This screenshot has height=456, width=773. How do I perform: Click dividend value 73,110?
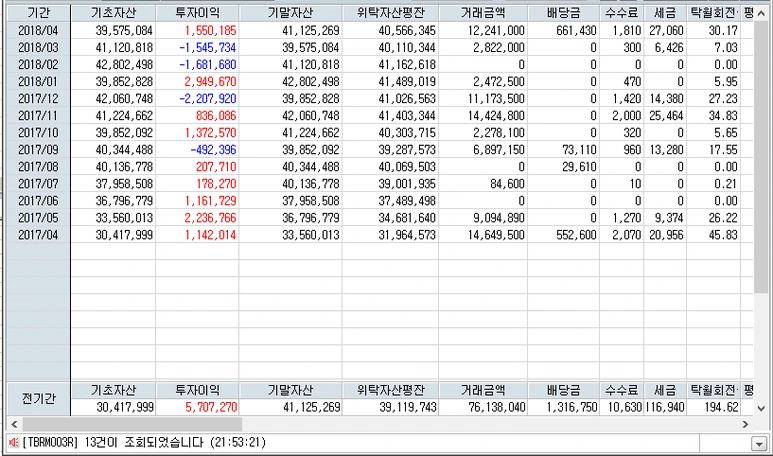579,150
